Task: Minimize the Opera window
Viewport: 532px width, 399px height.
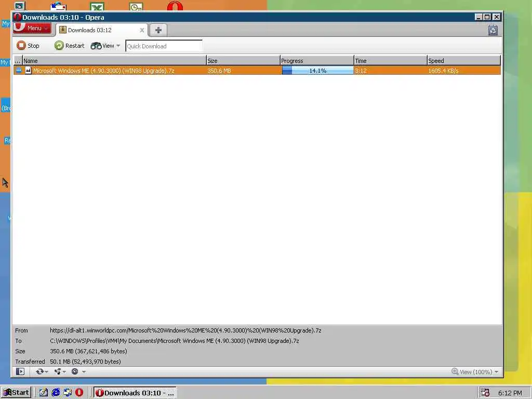Action: [x=478, y=17]
